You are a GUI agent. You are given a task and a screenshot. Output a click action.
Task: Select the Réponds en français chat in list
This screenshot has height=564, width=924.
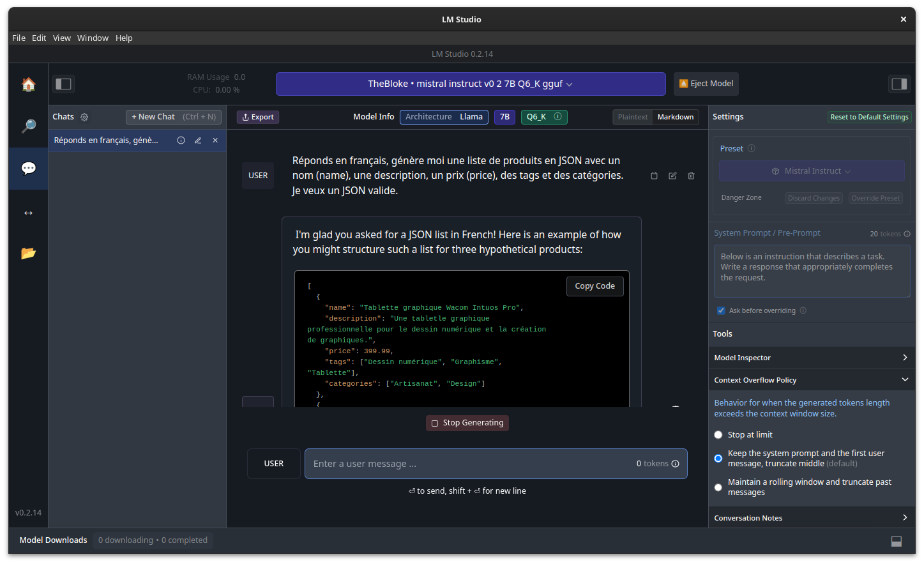137,141
